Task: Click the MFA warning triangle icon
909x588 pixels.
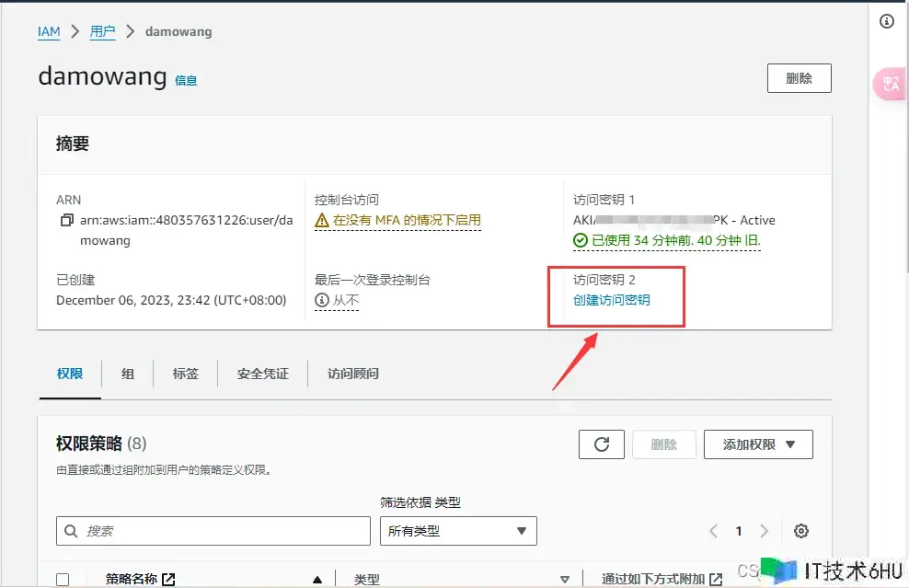Action: 322,220
